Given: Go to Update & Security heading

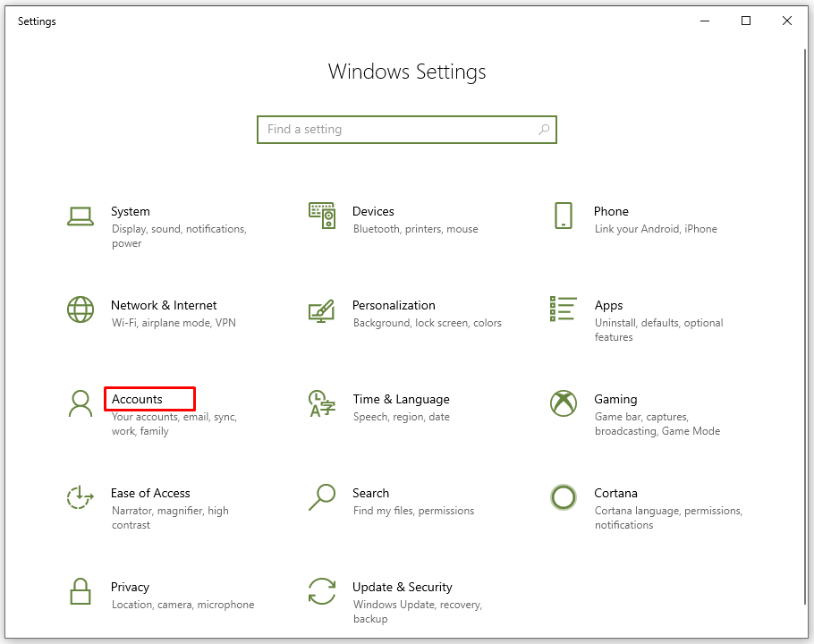Looking at the screenshot, I should (403, 587).
